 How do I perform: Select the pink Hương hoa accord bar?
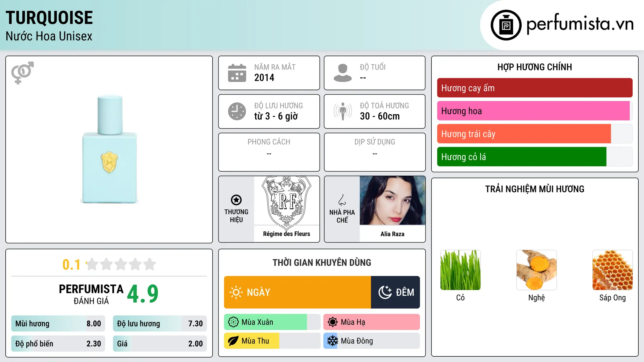pos(535,111)
